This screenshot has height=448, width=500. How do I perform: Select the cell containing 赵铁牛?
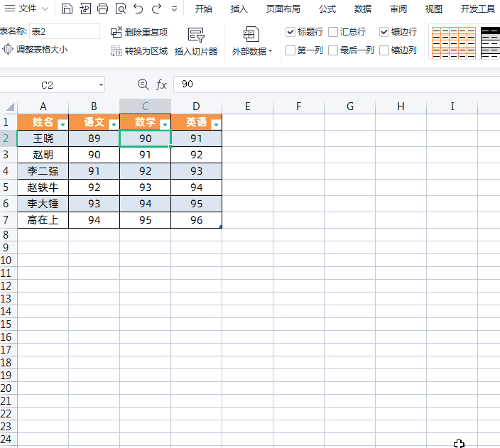click(x=43, y=187)
